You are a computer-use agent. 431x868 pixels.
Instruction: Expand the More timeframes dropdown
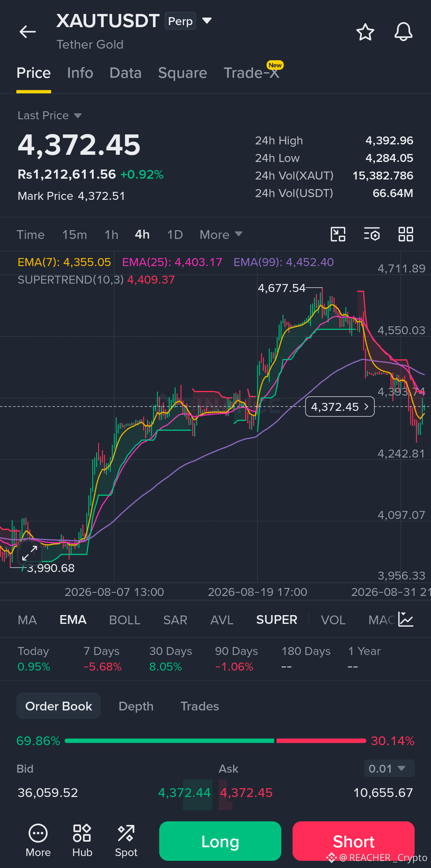pos(221,235)
